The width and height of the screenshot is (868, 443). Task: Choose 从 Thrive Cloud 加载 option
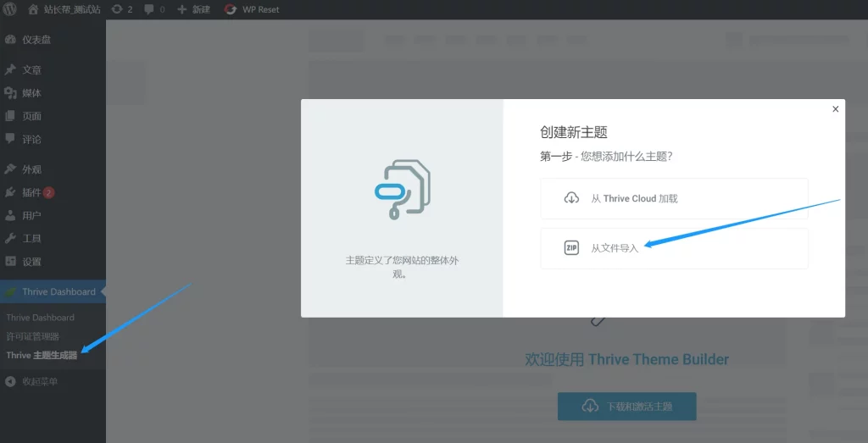click(674, 198)
